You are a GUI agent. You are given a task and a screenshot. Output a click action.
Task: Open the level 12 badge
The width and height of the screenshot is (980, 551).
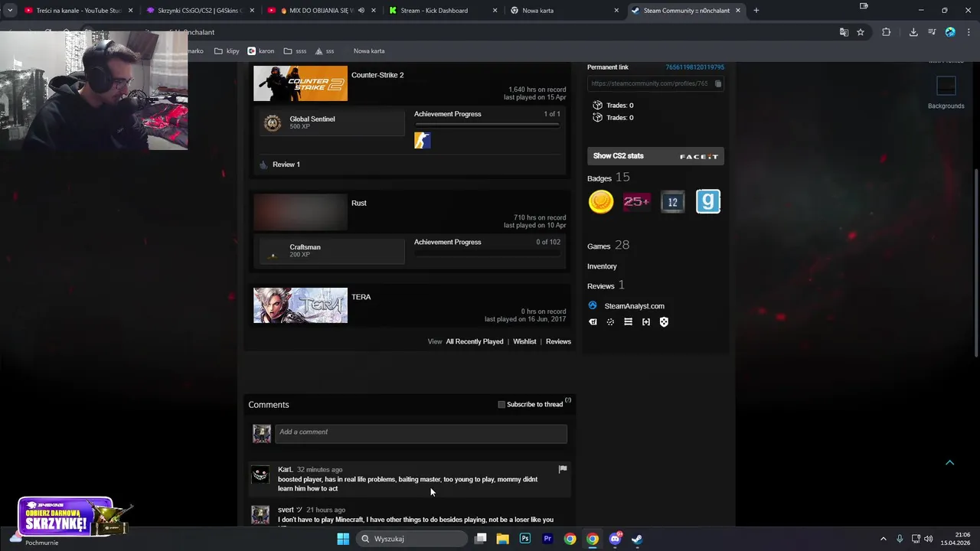672,202
